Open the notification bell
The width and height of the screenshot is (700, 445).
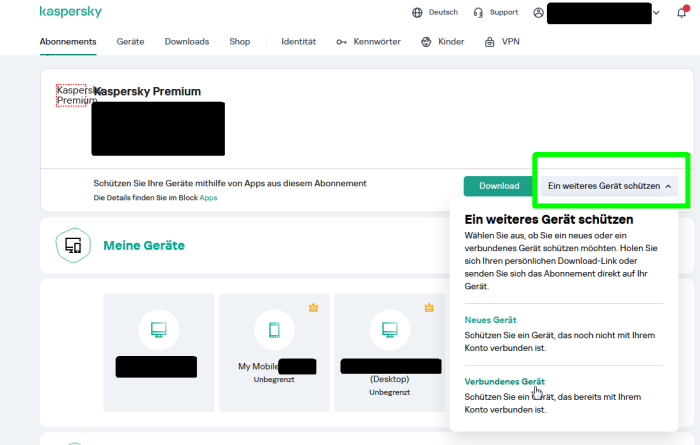pos(682,12)
